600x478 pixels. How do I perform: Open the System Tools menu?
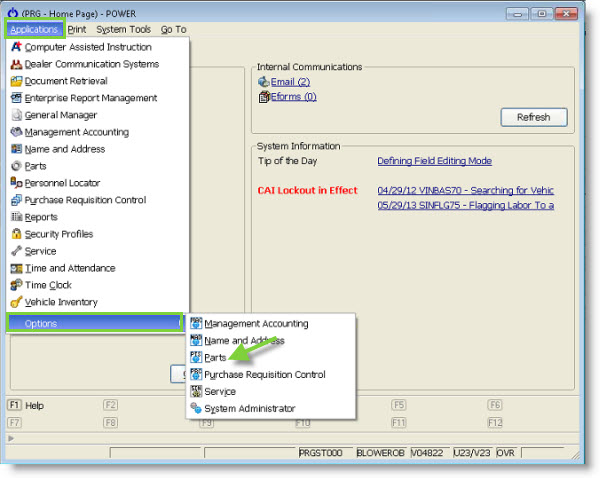coord(124,29)
